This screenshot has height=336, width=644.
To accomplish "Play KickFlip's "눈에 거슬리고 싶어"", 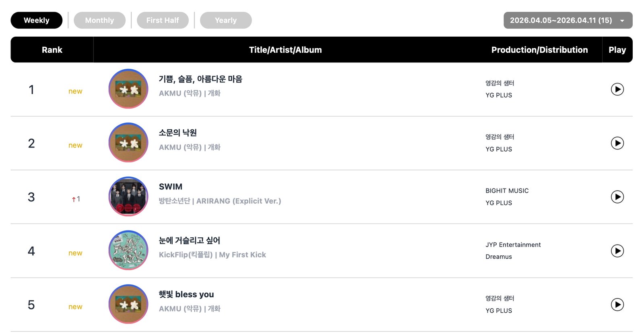I will click(617, 251).
